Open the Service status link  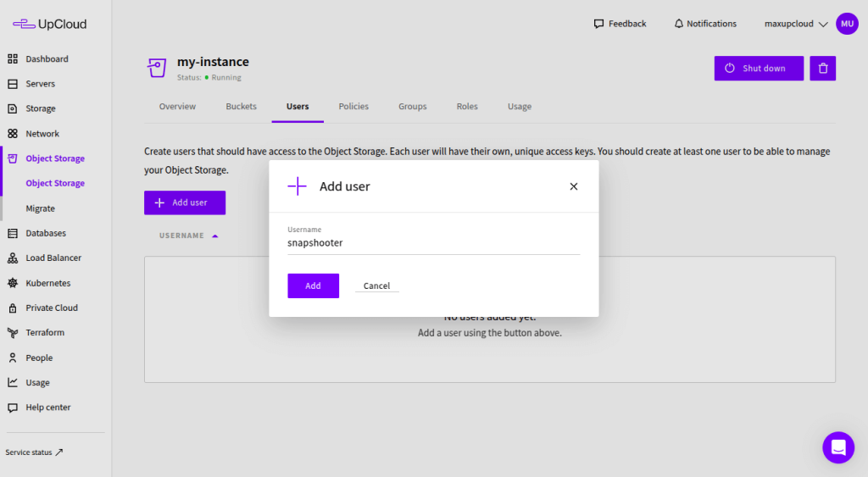34,452
